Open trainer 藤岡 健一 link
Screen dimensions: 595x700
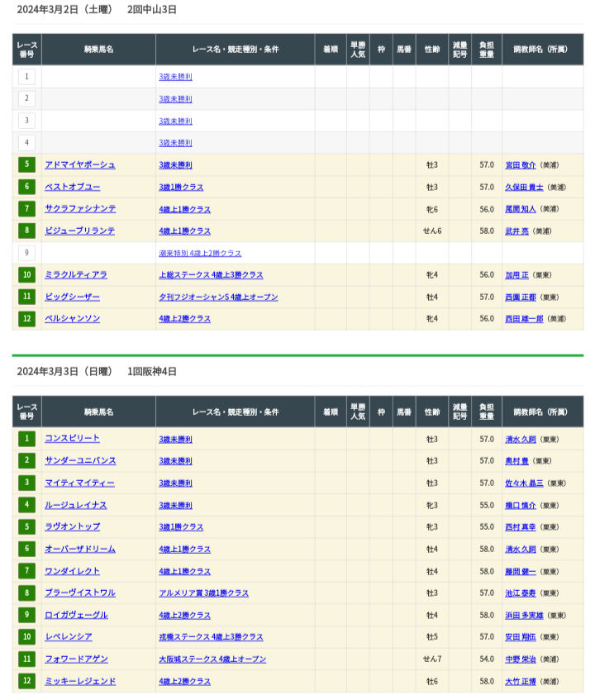click(521, 571)
